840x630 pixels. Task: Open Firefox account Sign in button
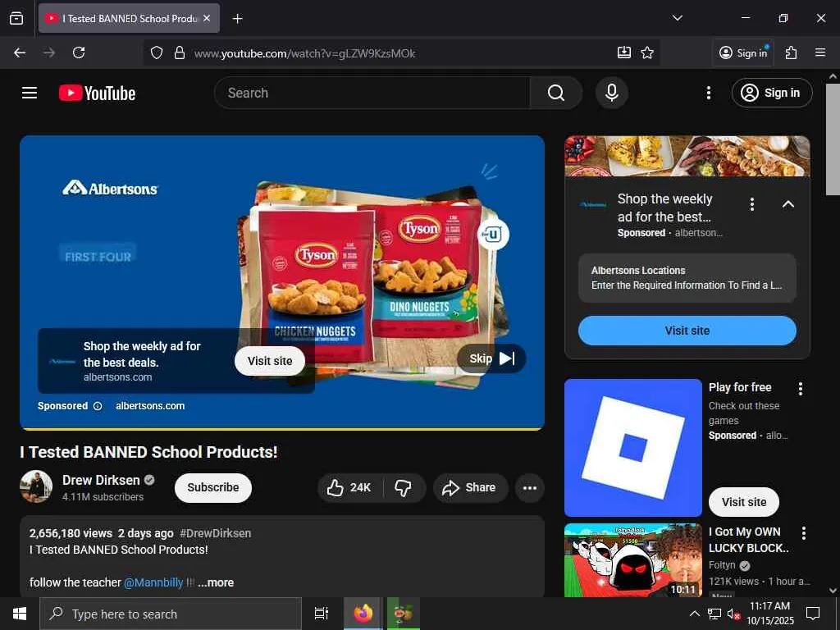click(743, 52)
